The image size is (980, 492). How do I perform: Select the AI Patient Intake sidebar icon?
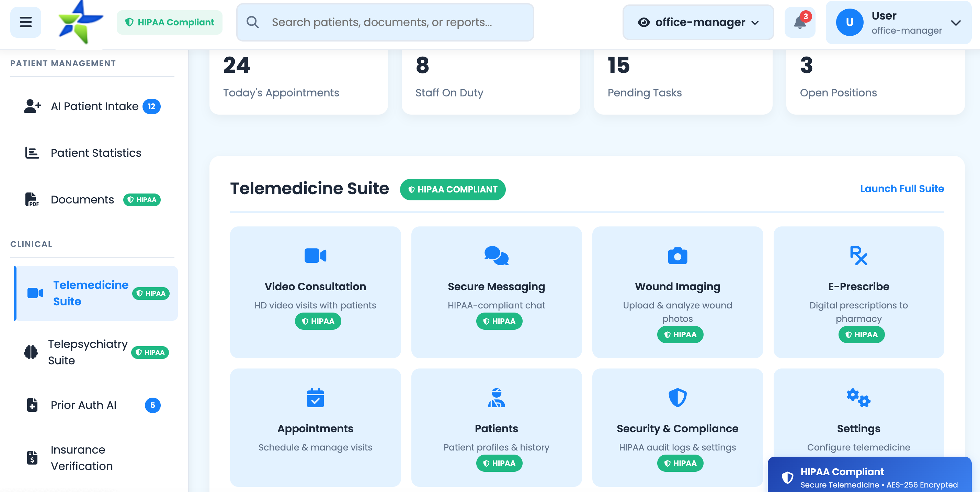[32, 106]
